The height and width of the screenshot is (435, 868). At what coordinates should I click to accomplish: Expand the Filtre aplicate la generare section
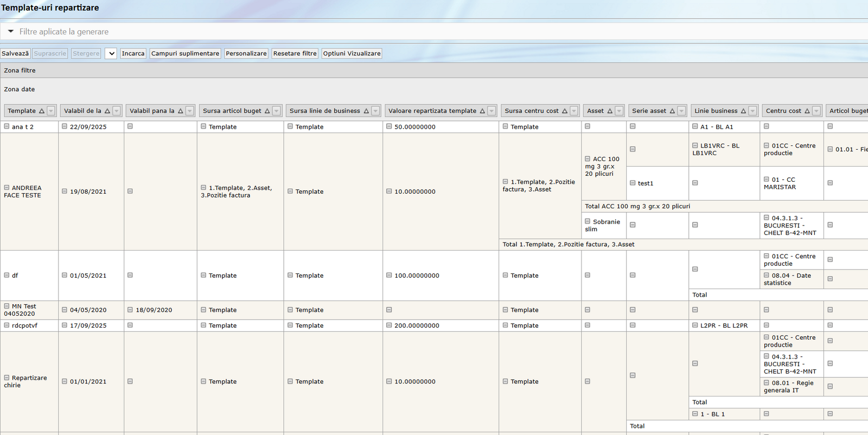[11, 31]
